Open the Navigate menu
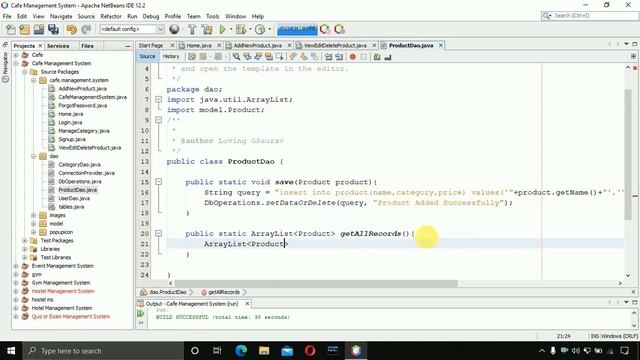The width and height of the screenshot is (640, 360). click(61, 16)
